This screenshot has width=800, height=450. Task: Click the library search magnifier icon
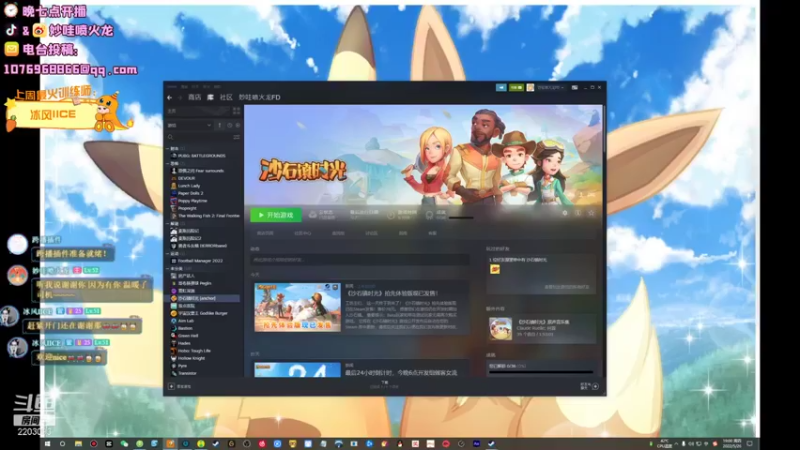170,137
